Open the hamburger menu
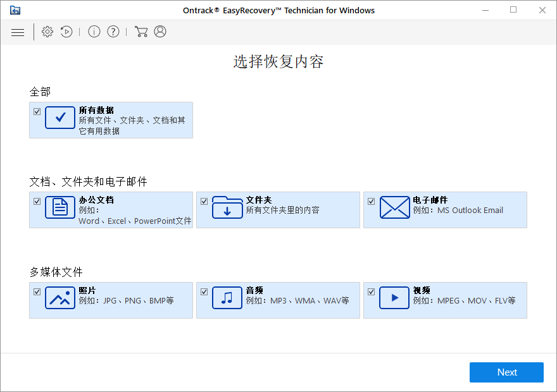This screenshot has width=557, height=392. click(18, 32)
